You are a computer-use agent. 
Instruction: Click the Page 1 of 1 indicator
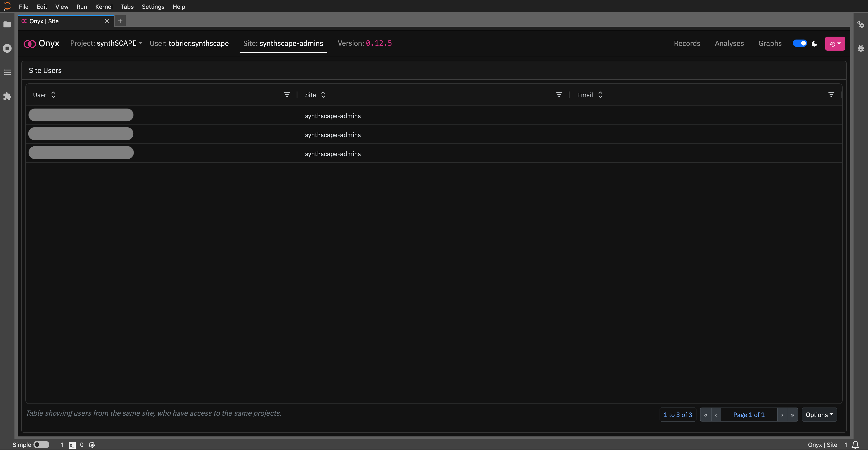(749, 415)
